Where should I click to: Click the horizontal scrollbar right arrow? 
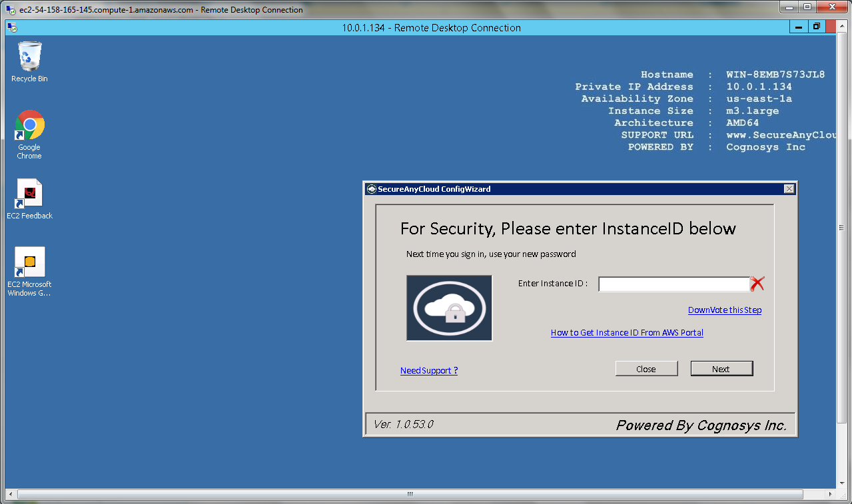point(831,495)
